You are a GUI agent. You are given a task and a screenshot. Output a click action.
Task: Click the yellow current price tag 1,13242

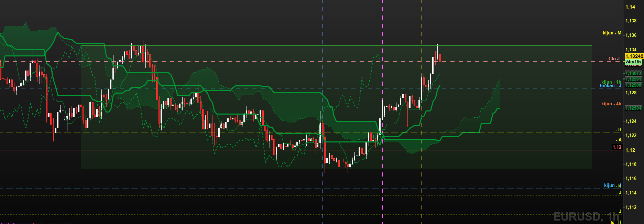tap(634, 56)
